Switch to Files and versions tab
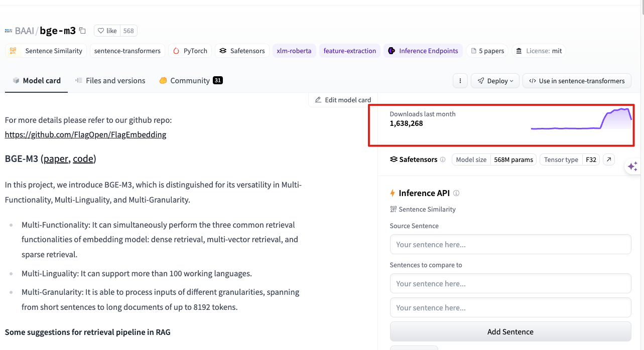 coord(110,81)
